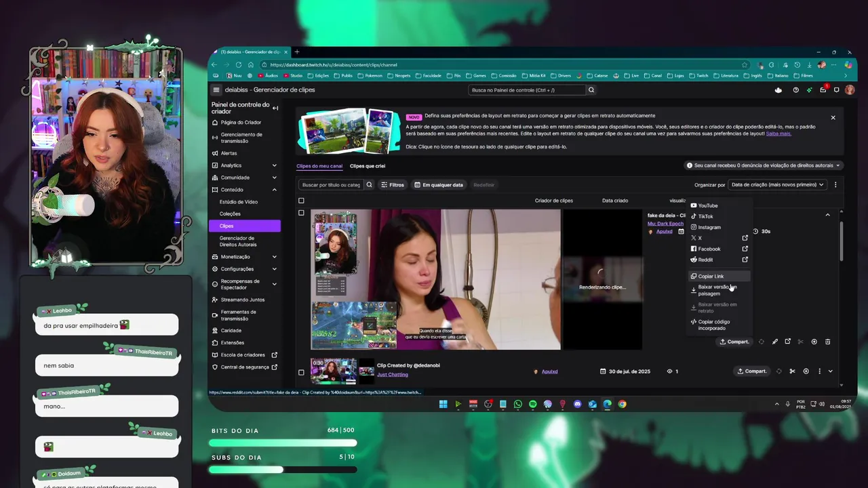
Task: Delete the first clip with trash icon
Action: point(827,342)
